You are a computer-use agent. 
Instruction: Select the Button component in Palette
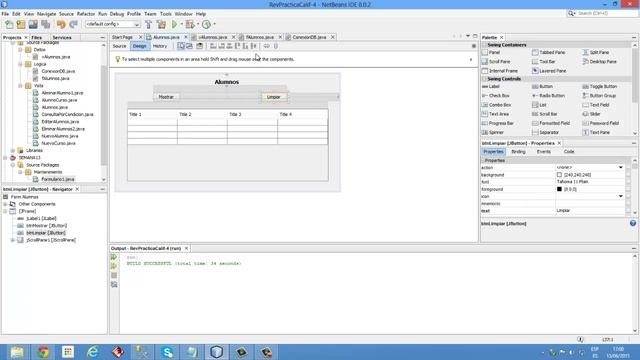pyautogui.click(x=542, y=87)
